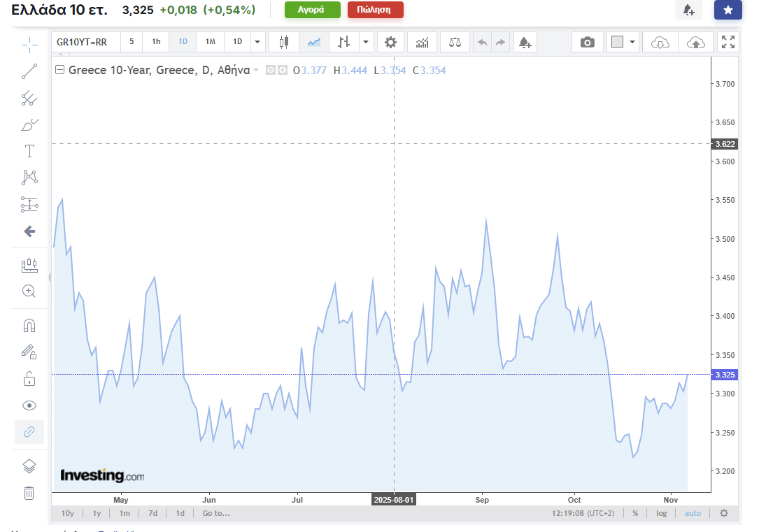Toggle log scale at the chart bottom
The width and height of the screenshot is (759, 532).
661,513
